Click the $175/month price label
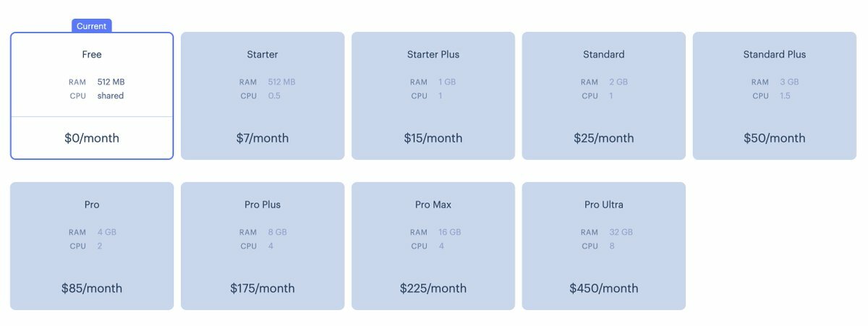 click(x=263, y=288)
